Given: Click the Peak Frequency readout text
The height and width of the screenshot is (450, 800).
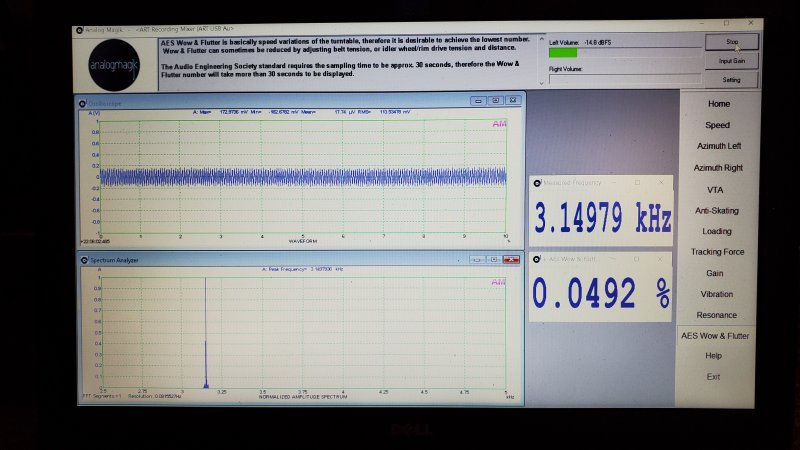Looking at the screenshot, I should (x=302, y=269).
